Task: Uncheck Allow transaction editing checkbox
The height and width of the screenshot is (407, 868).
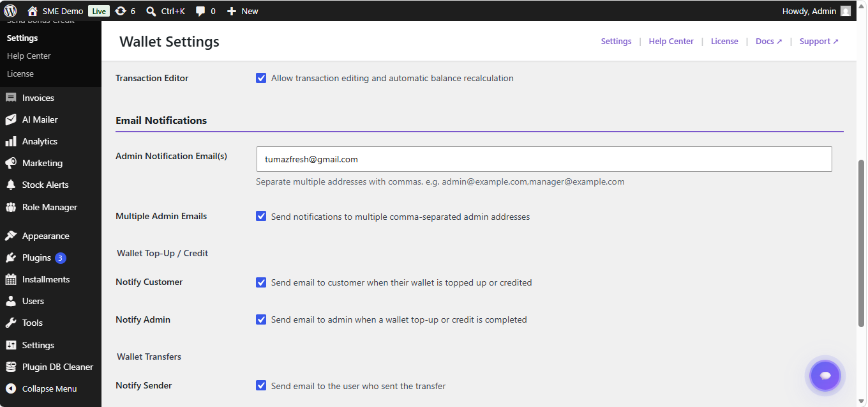Action: click(x=261, y=78)
